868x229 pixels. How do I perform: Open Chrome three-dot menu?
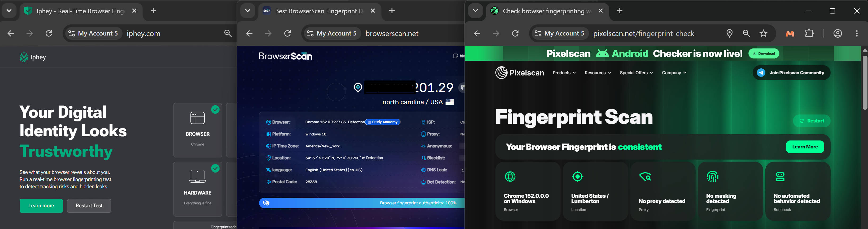pos(857,33)
